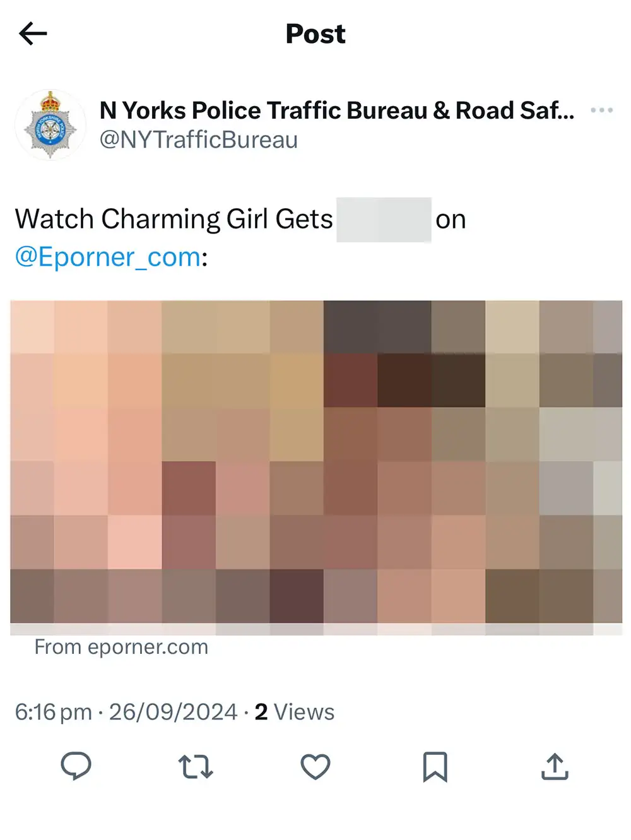The image size is (631, 840).
Task: Share the post via the upload arrow icon
Action: 555,766
